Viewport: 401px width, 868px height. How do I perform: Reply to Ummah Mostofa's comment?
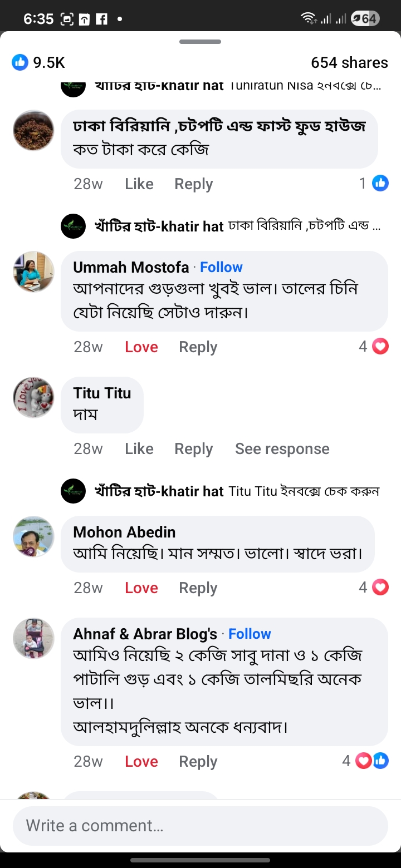pyautogui.click(x=198, y=347)
